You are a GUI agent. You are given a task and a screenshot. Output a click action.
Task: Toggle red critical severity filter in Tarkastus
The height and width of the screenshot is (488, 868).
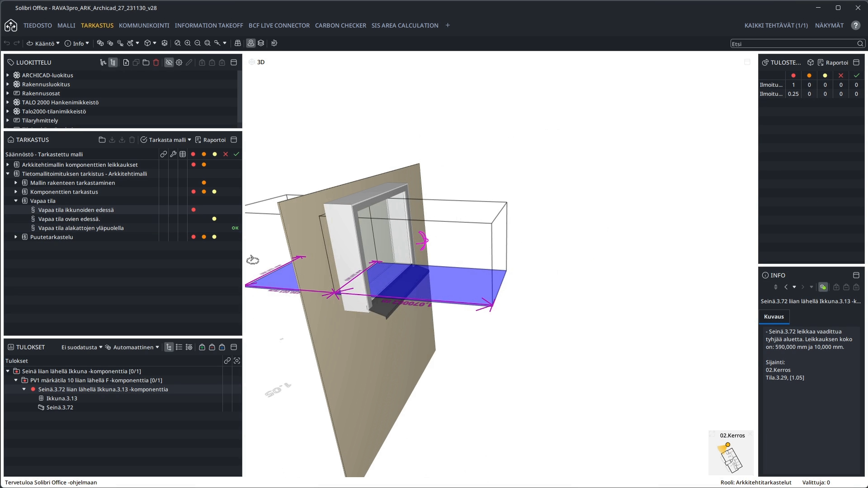193,154
